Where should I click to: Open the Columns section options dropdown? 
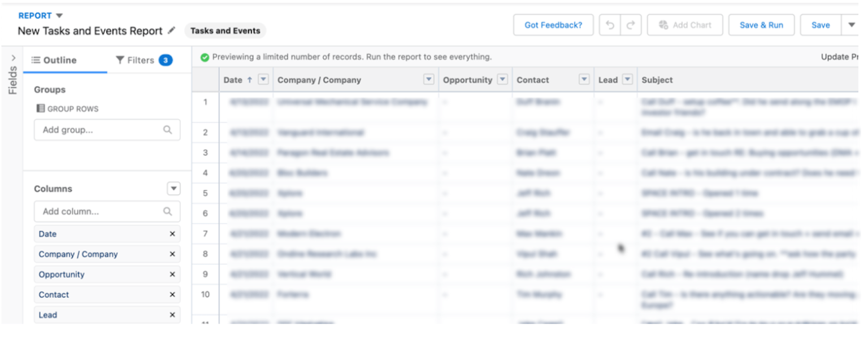pos(173,188)
